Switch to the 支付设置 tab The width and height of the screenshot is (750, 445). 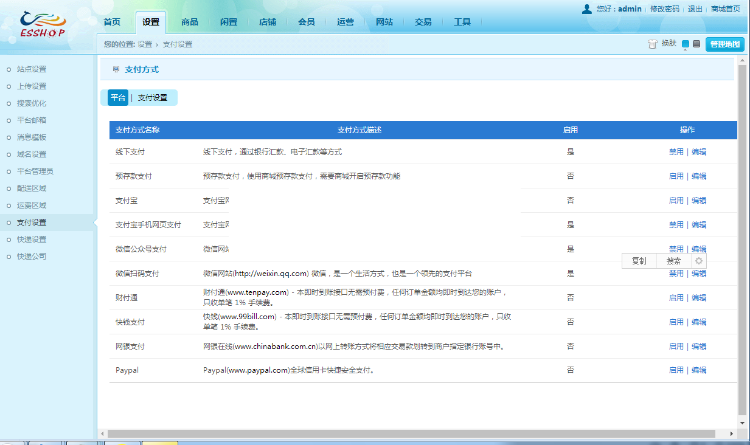point(153,98)
